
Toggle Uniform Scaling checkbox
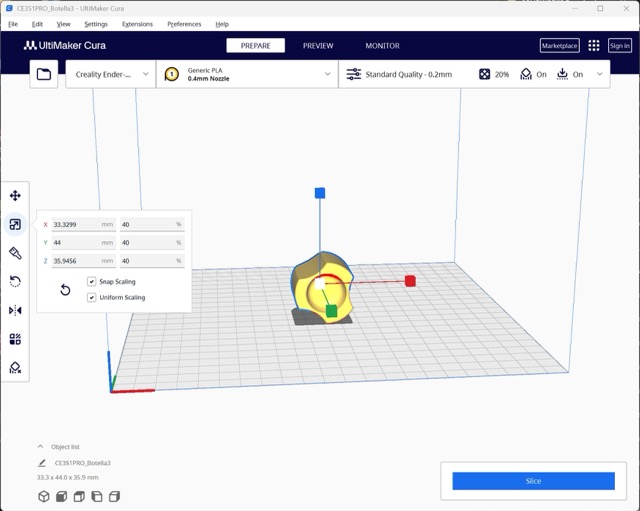91,298
